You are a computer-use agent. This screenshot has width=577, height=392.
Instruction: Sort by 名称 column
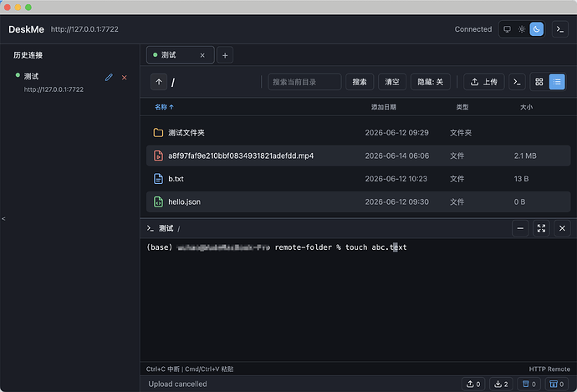[x=164, y=107]
